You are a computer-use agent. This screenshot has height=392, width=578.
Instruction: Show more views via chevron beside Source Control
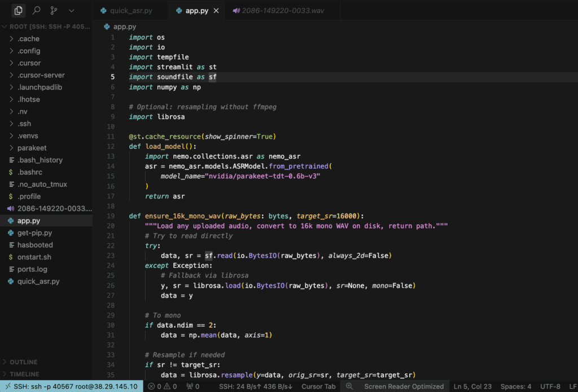(72, 11)
